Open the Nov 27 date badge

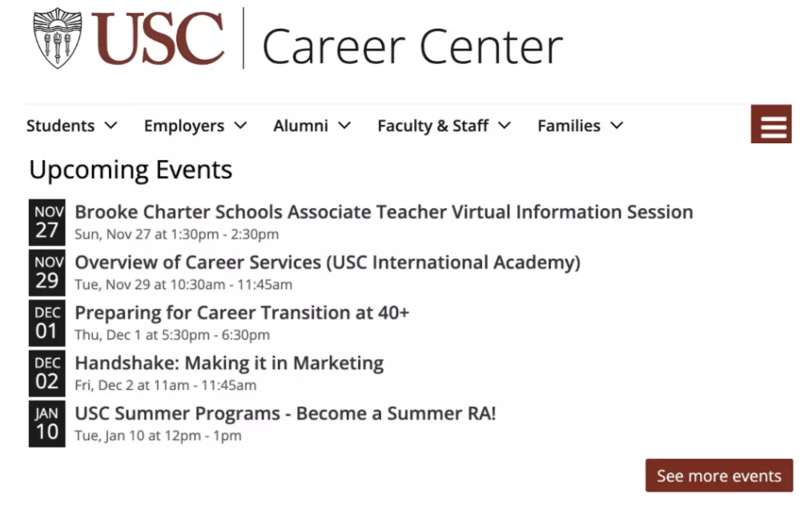click(x=47, y=223)
